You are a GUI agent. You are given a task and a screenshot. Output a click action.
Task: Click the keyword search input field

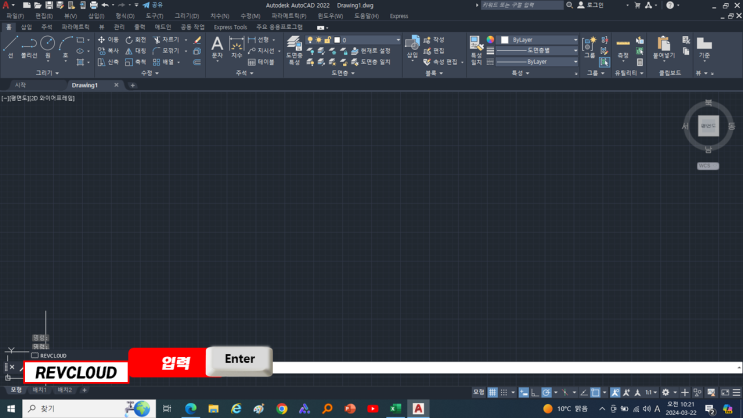pyautogui.click(x=520, y=5)
